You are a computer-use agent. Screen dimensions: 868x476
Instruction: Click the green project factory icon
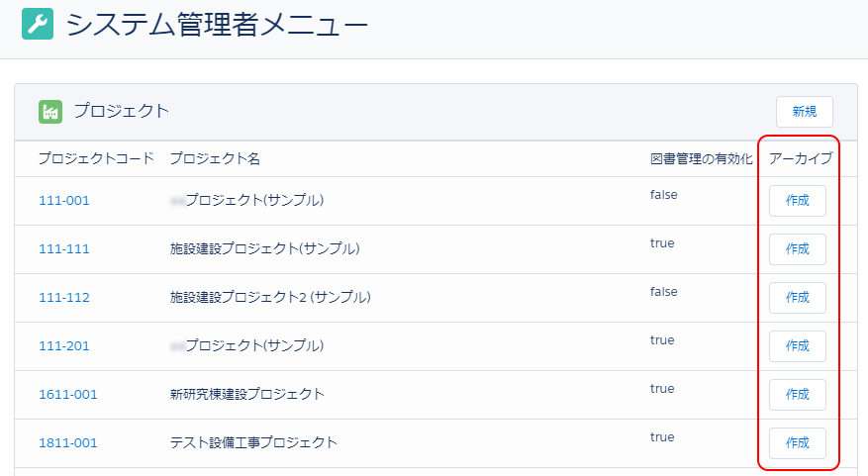(x=50, y=111)
